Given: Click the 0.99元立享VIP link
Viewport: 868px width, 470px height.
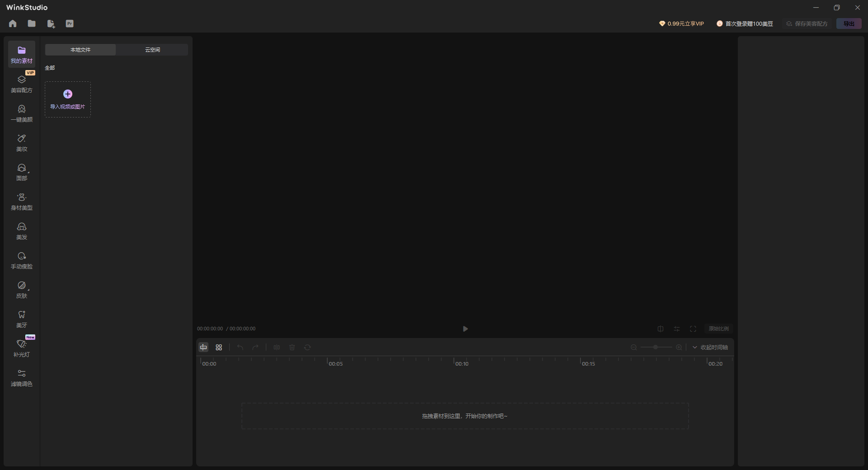Looking at the screenshot, I should point(682,23).
